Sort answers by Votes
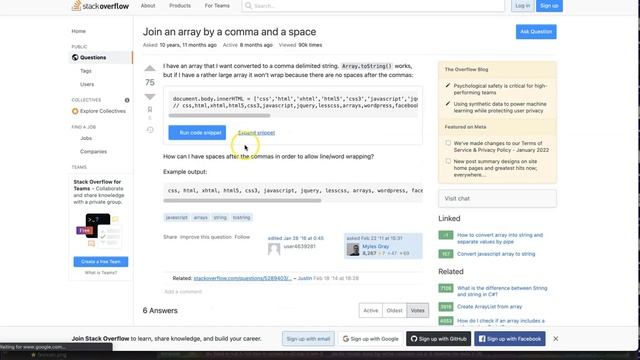 pos(418,311)
